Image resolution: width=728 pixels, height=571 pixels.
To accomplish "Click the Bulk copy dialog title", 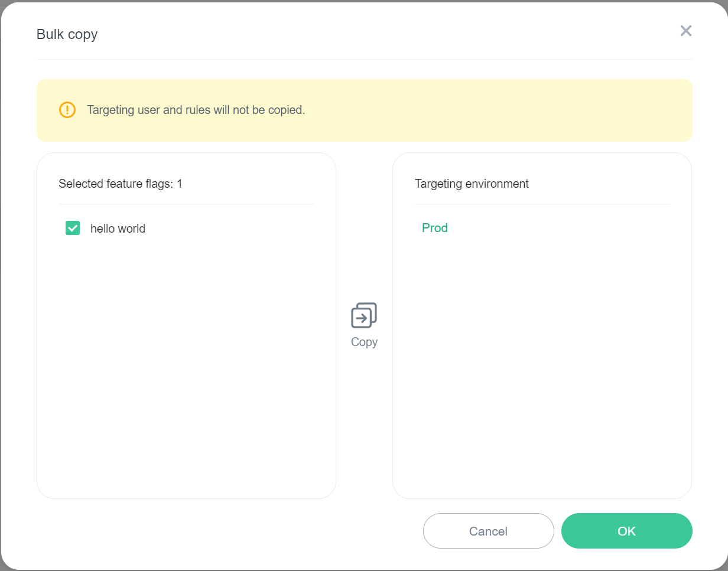I will [67, 34].
